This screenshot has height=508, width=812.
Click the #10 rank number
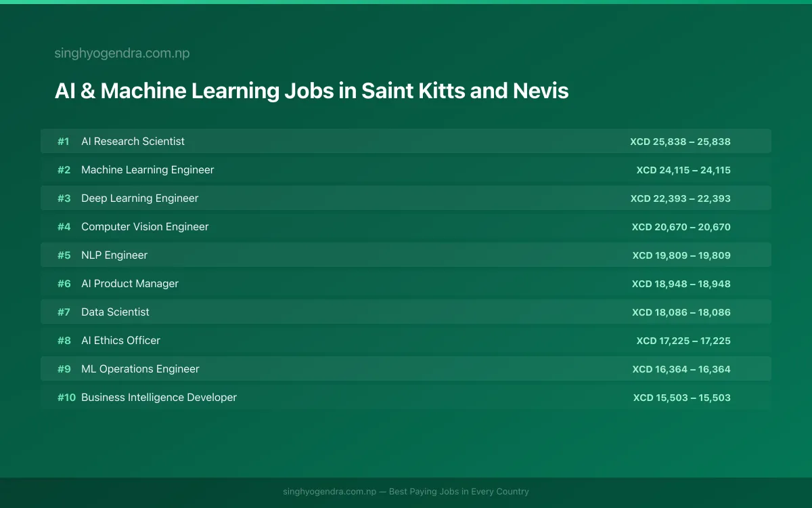66,398
